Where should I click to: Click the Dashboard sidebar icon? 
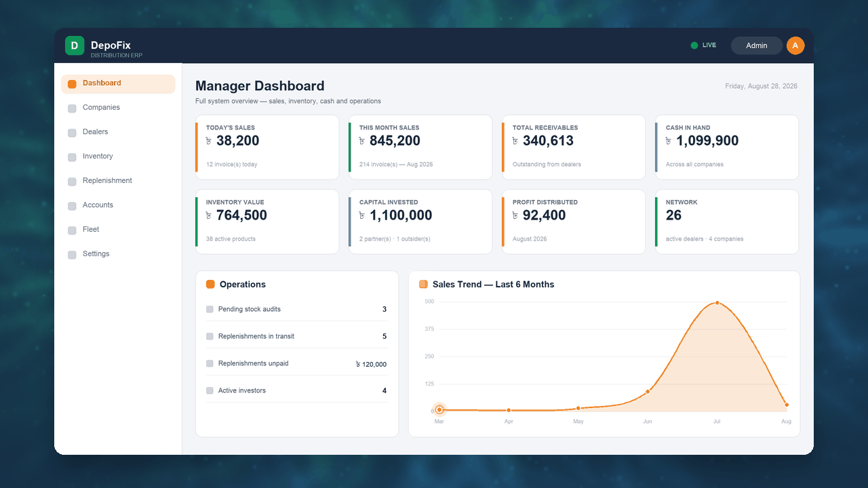click(72, 84)
